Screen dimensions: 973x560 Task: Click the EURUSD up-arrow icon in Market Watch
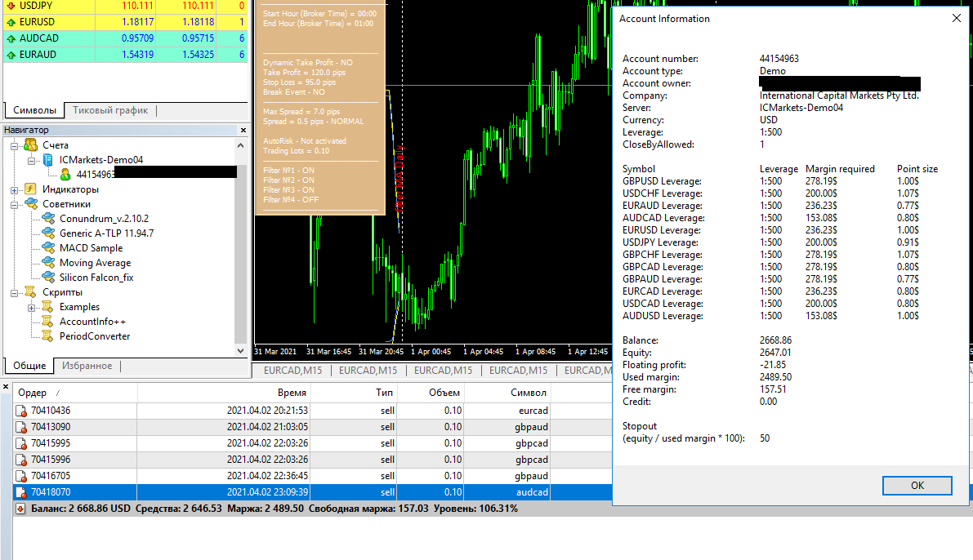coord(11,22)
